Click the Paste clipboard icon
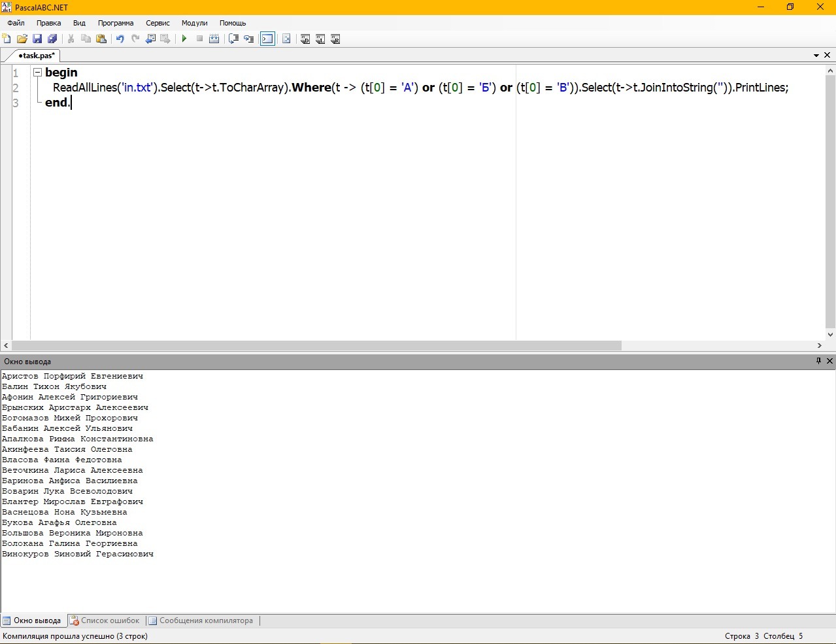The height and width of the screenshot is (644, 836). click(x=101, y=39)
